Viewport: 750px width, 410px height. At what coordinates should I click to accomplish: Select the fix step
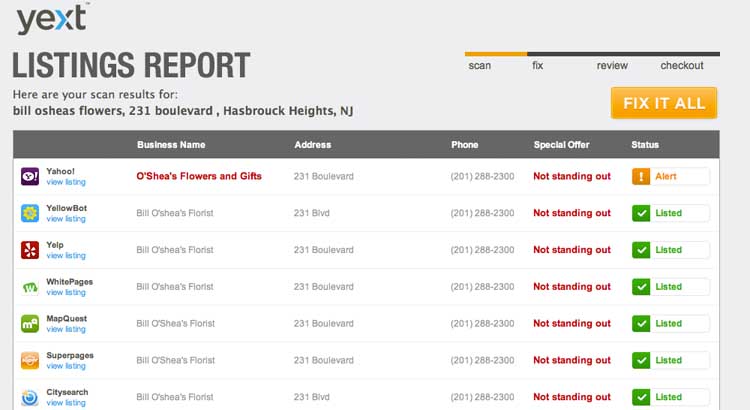click(x=538, y=66)
